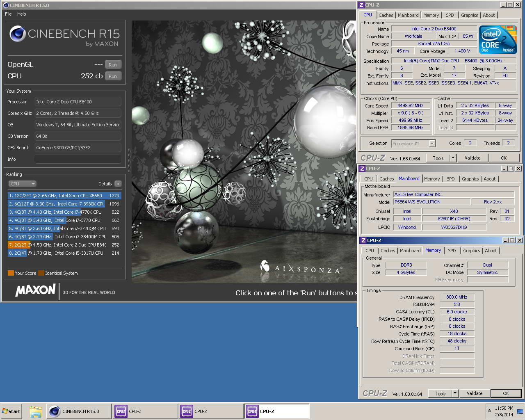
Task: Click Tools button in bottom Memory window
Action: (440, 393)
